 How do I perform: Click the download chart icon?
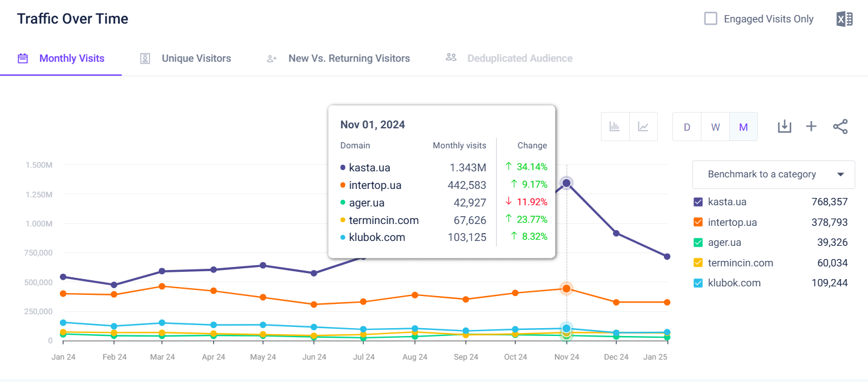[784, 127]
